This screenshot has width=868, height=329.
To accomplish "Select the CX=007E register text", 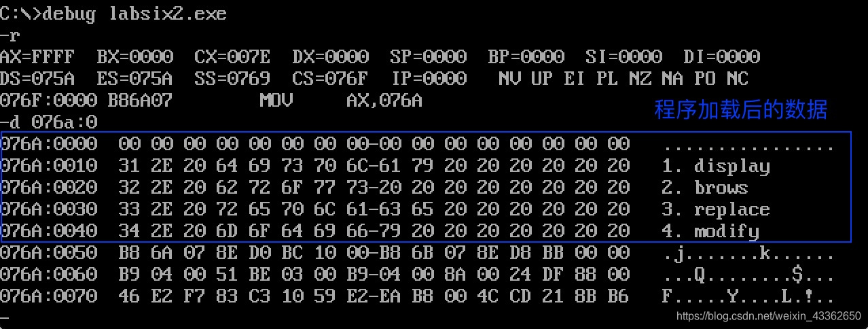I will 233,57.
